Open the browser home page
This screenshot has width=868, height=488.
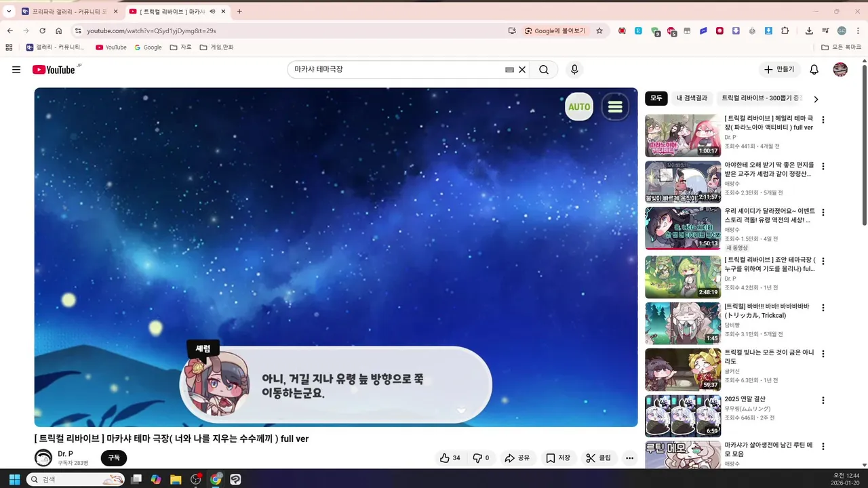click(59, 30)
